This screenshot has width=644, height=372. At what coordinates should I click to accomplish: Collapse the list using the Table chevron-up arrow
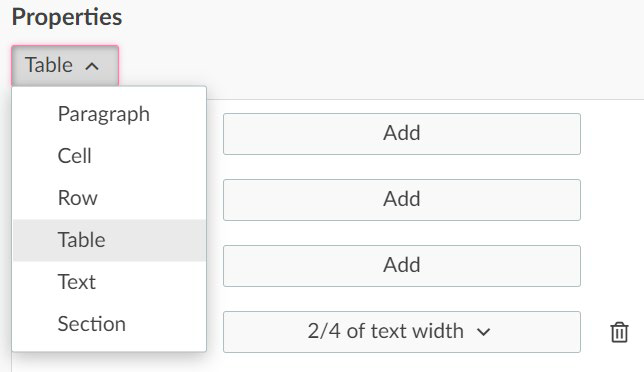(x=92, y=66)
